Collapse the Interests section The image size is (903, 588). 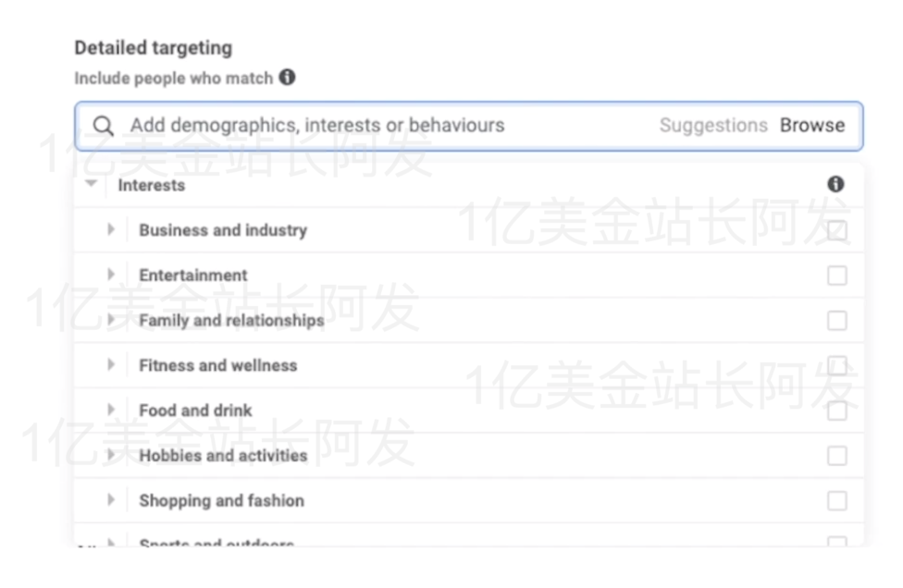click(x=90, y=184)
